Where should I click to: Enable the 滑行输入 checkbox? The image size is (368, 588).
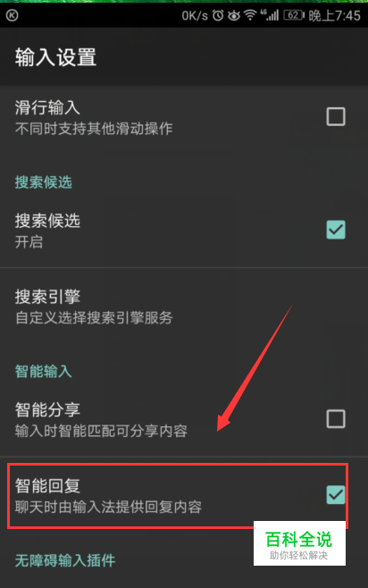point(336,117)
